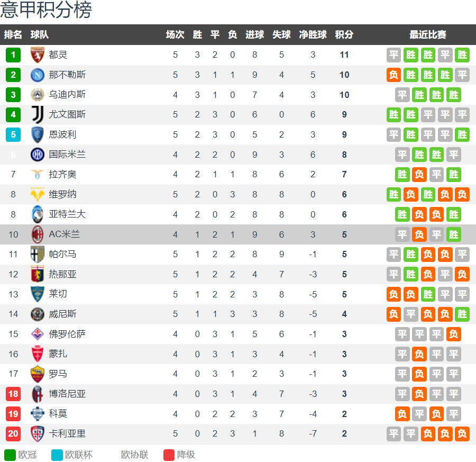Click the Inter Milan logo icon
Image resolution: width=476 pixels, height=462 pixels.
[38, 155]
